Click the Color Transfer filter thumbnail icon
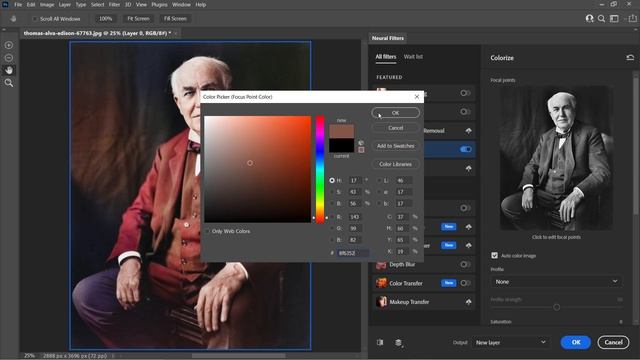 pos(381,283)
